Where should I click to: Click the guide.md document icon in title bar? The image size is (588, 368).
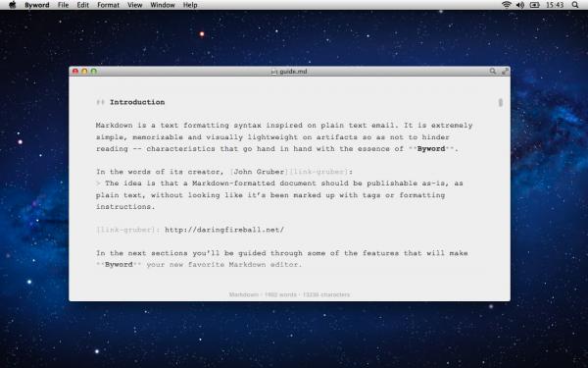273,72
